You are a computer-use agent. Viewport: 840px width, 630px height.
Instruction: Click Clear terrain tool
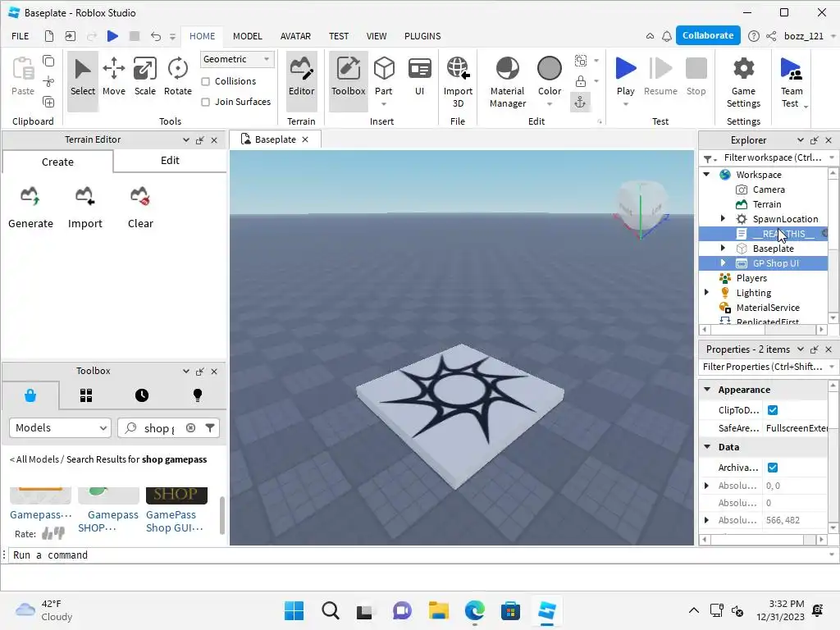tap(140, 208)
